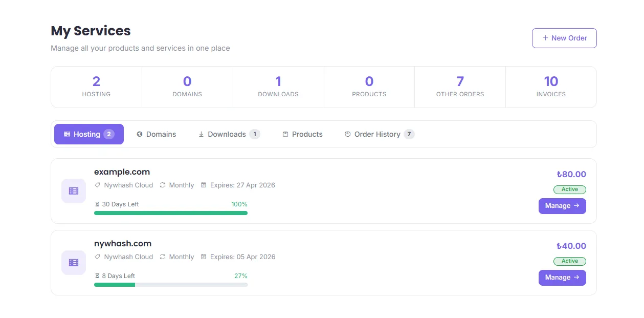Click the hourglass icon by 8 Days Left
644x318 pixels.
coord(97,276)
